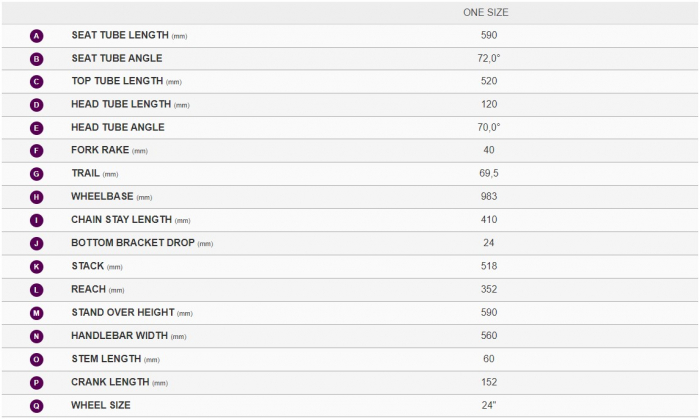Click the ONE SIZE column header
The image size is (700, 419).
click(486, 12)
